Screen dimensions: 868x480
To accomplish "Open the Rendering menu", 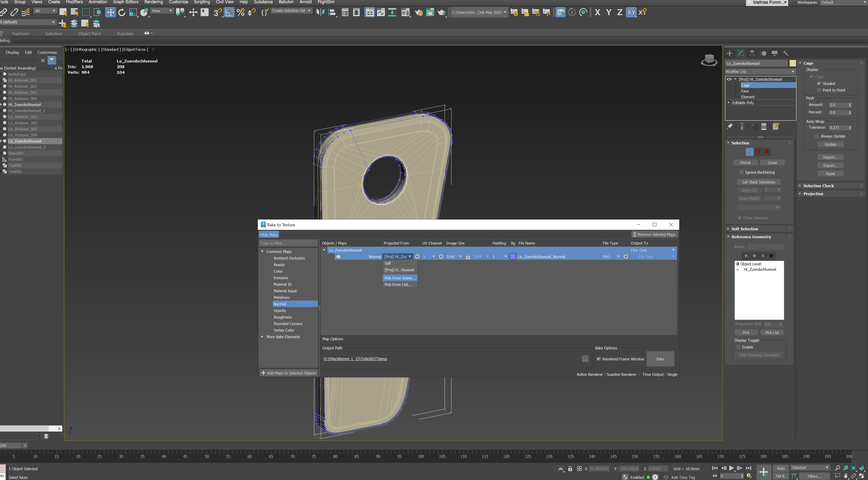I will click(153, 2).
